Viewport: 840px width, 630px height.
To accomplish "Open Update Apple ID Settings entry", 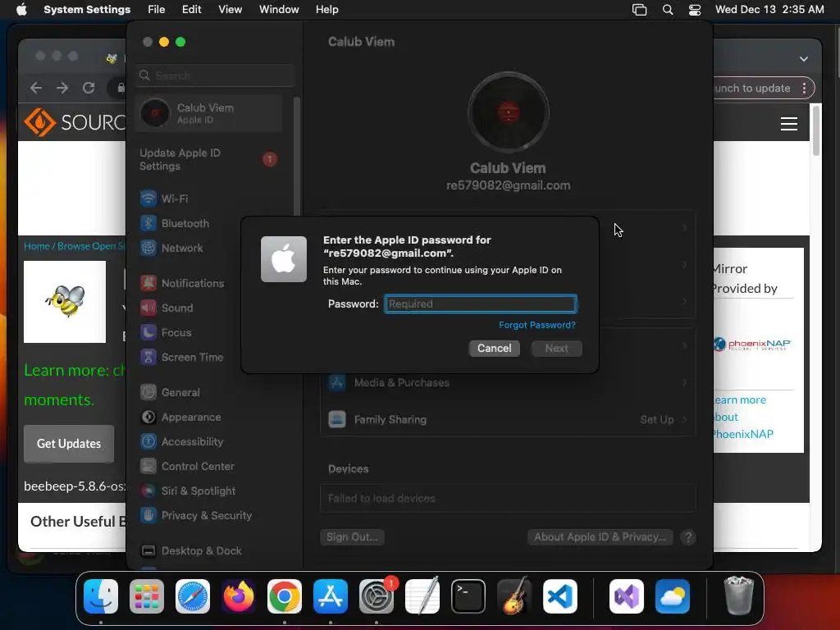I will point(209,159).
